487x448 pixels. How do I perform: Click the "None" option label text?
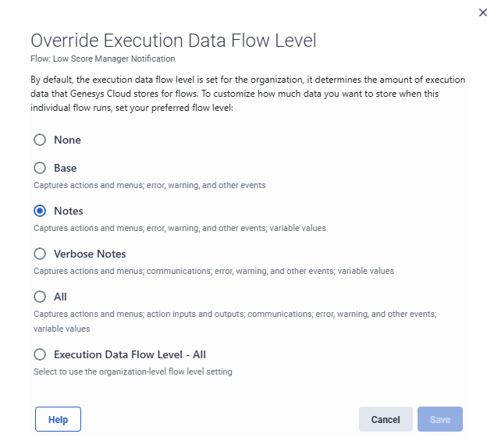pos(67,140)
